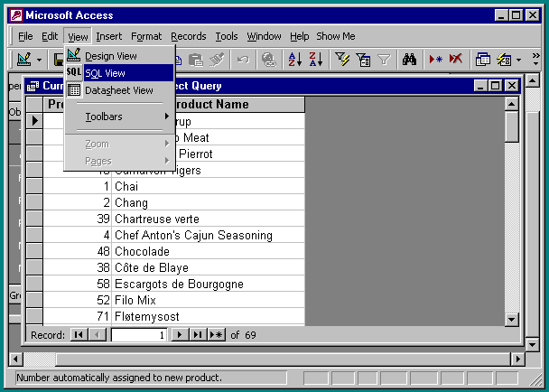Screen dimensions: 549x392
Task: Open the Insert menu
Action: 109,36
